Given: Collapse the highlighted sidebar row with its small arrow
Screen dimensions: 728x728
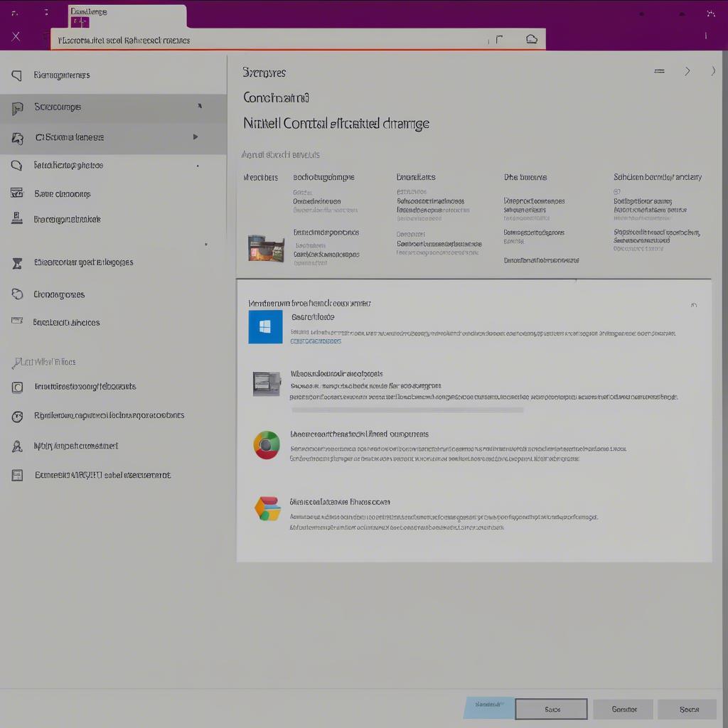Looking at the screenshot, I should point(200,106).
